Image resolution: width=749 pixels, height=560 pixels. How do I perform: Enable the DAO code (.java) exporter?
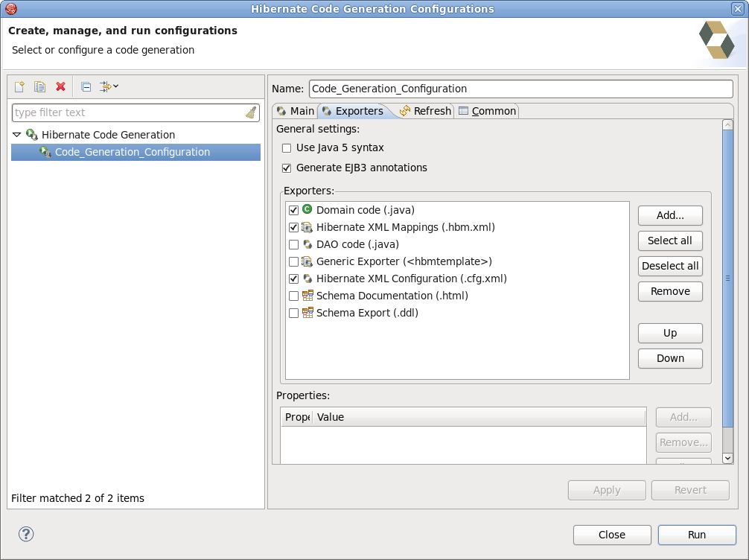click(293, 244)
